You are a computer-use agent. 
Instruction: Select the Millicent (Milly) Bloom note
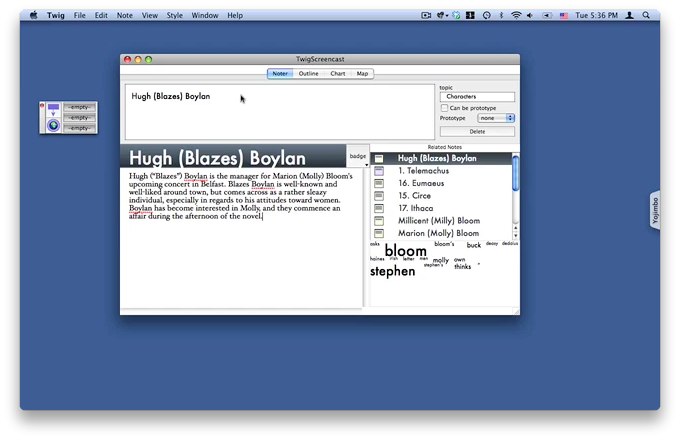(441, 221)
